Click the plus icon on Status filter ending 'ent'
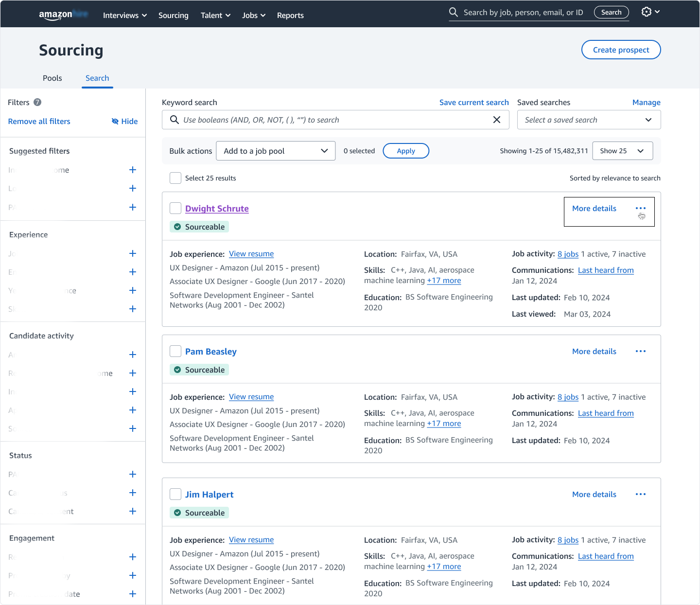Viewport: 700px width, 605px height. [133, 511]
